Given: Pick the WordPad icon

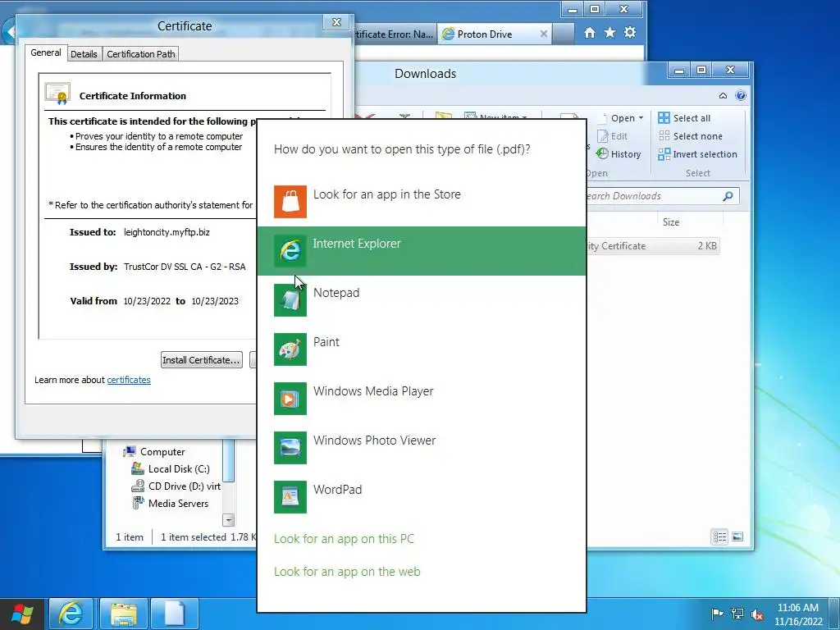Looking at the screenshot, I should click(290, 497).
